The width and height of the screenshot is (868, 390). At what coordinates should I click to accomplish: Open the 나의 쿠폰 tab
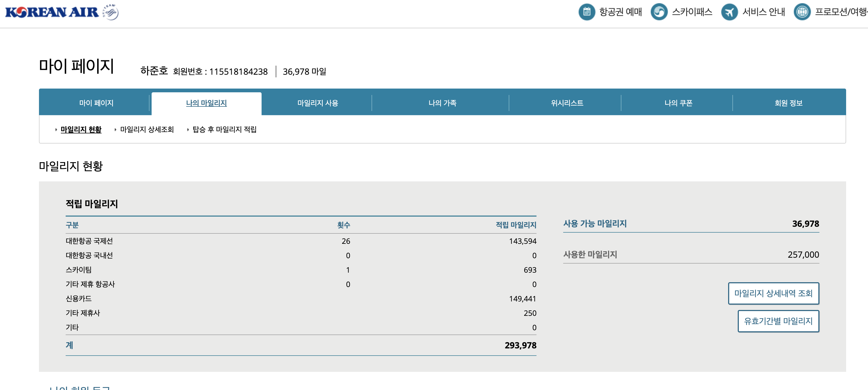click(678, 103)
